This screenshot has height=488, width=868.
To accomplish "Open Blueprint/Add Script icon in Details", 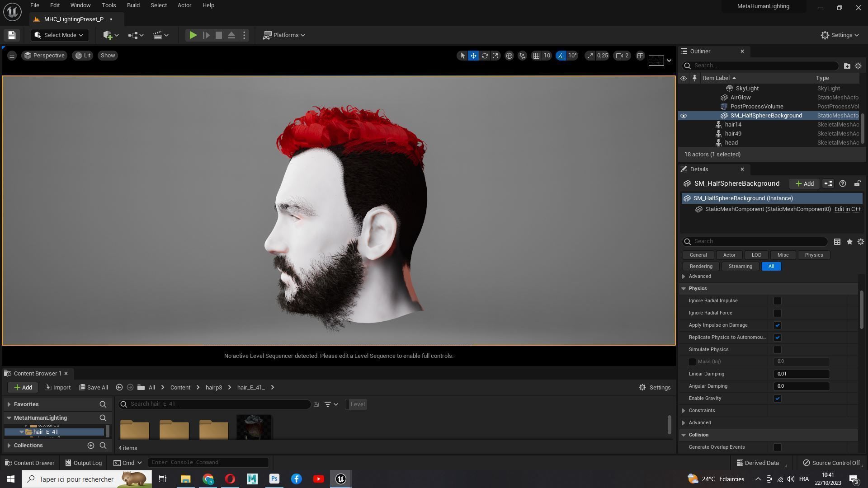I will [828, 183].
